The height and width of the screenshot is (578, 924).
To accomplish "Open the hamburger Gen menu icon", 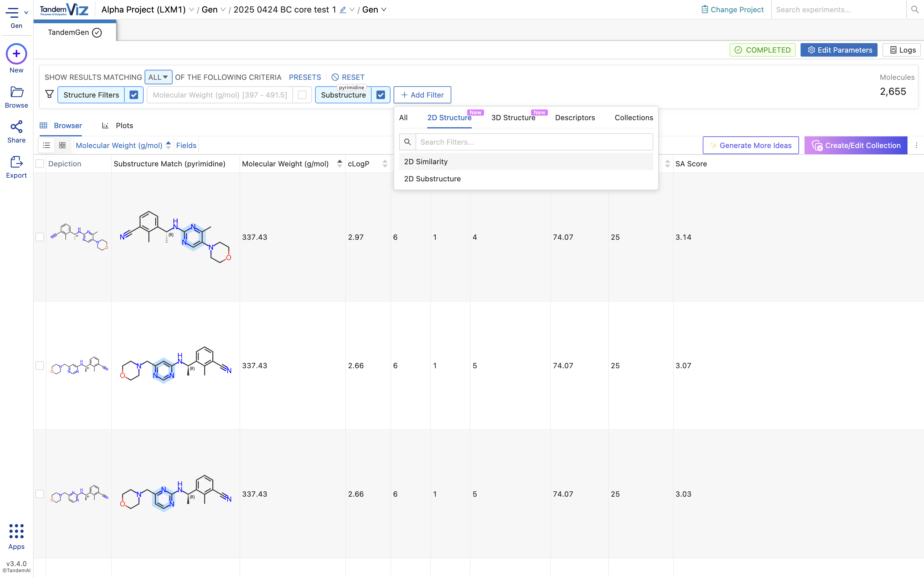I will coord(12,13).
